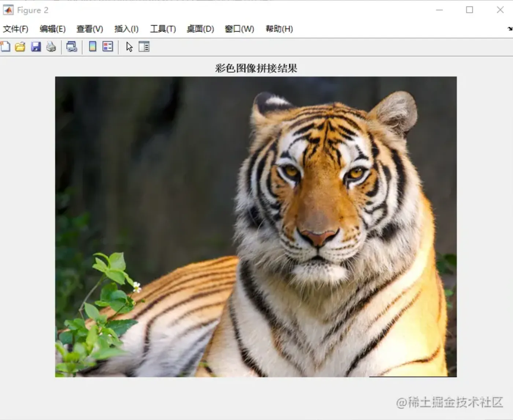This screenshot has height=420, width=513.
Task: Click the plot title 彩色图像拼接结果
Action: point(256,68)
